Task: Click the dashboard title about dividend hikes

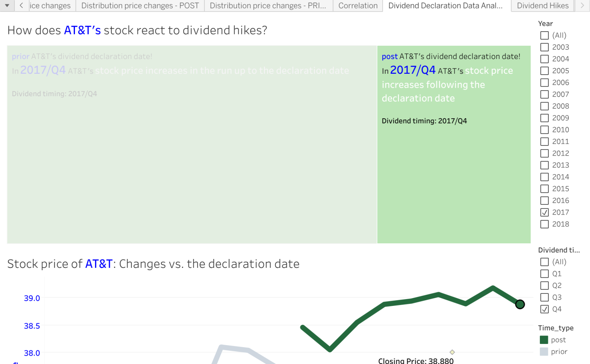Action: [137, 30]
